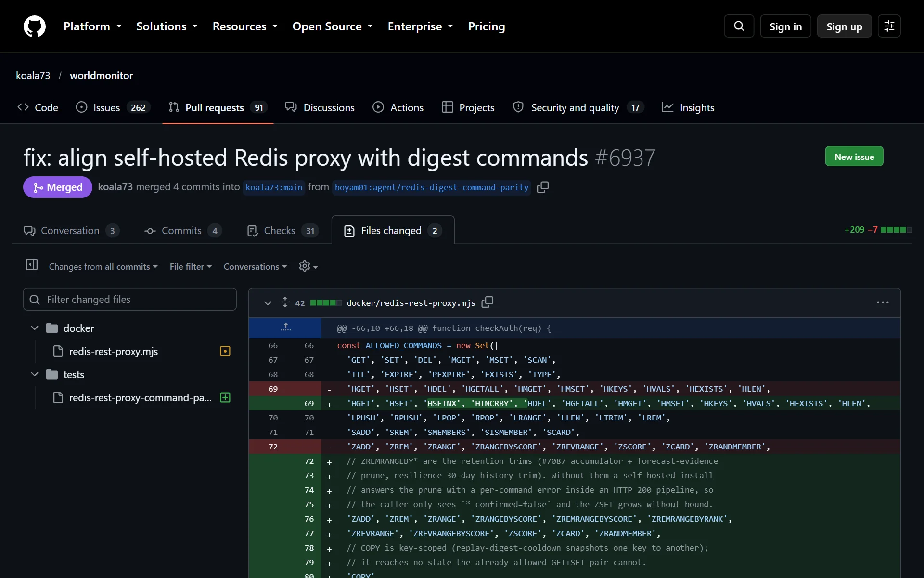The image size is (924, 578).
Task: Open the appearance settings sliders icon
Action: pos(889,26)
